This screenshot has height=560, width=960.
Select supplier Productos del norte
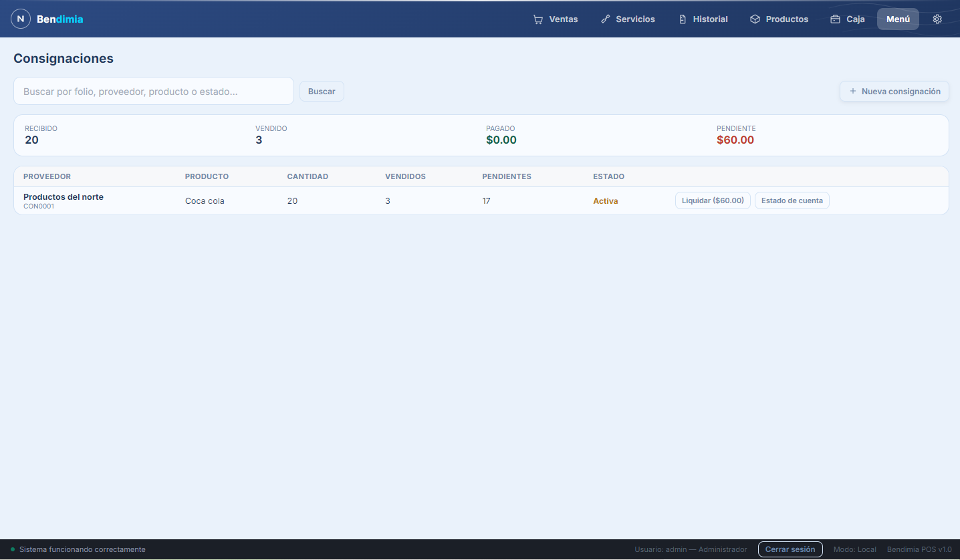point(64,197)
